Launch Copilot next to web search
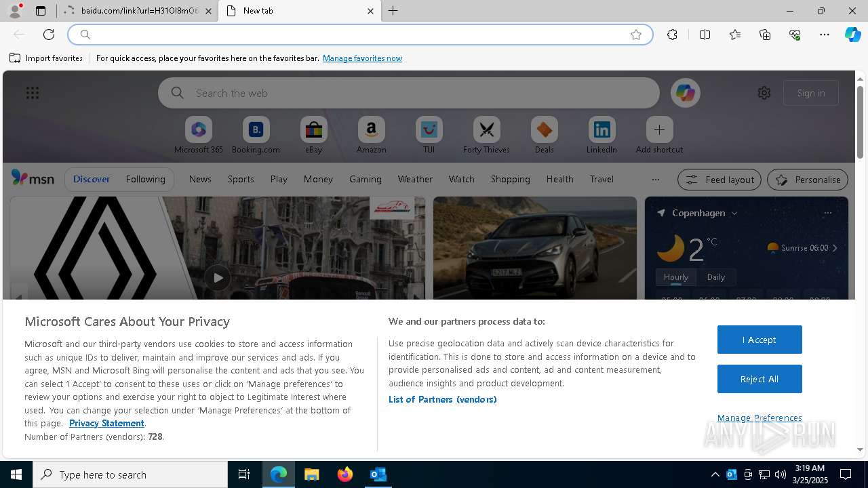This screenshot has width=868, height=488. point(685,93)
